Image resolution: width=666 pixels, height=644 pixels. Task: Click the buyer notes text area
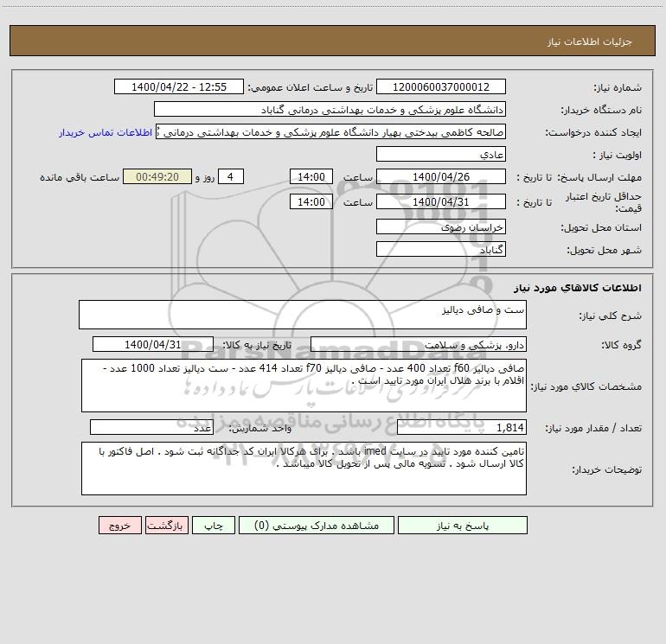[304, 469]
